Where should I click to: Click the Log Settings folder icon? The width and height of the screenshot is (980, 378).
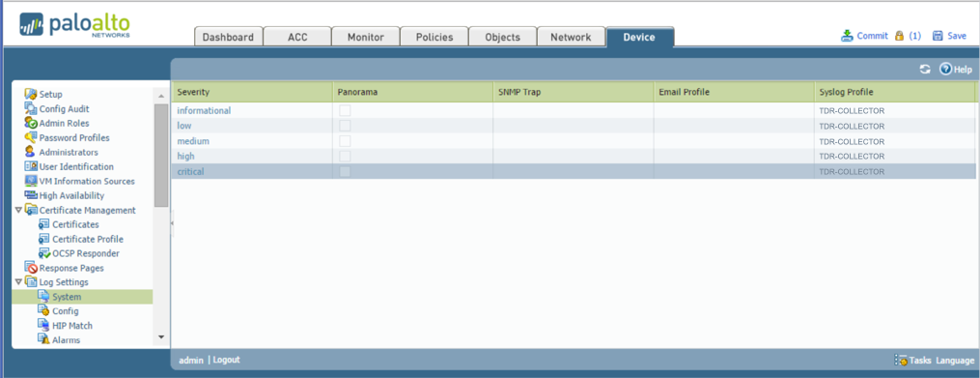pos(31,282)
